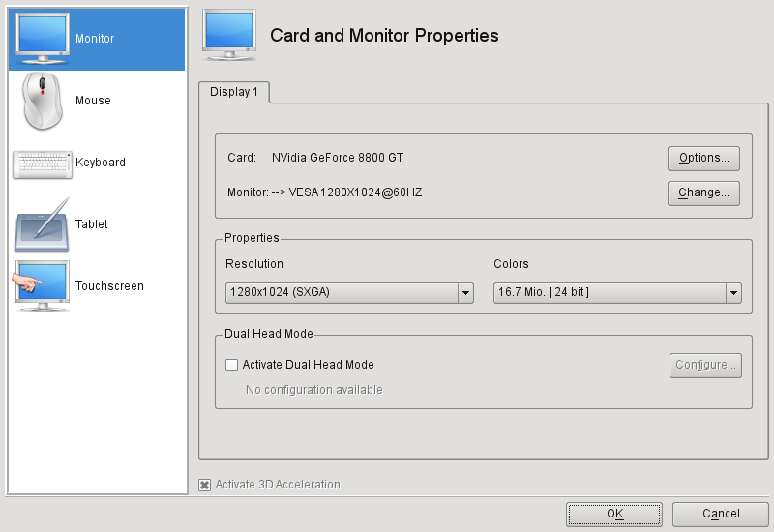
Task: Select the Mouse label in the category list
Action: (94, 101)
